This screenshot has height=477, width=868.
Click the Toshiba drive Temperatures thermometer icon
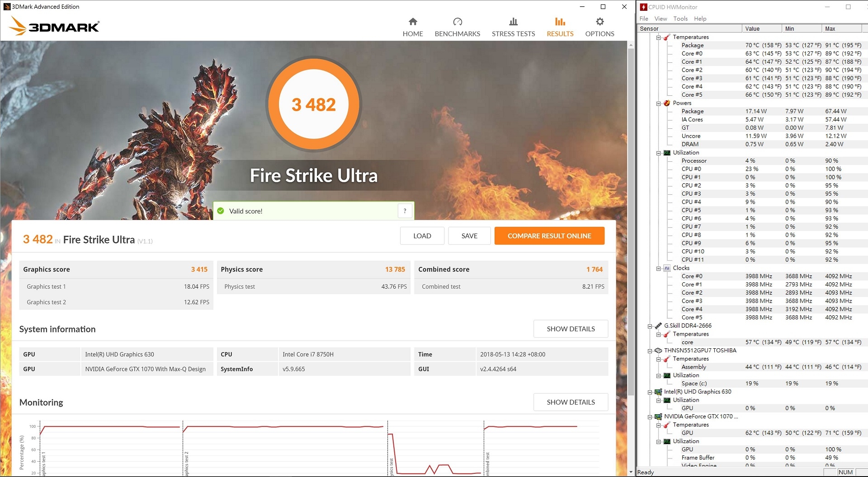click(x=667, y=359)
